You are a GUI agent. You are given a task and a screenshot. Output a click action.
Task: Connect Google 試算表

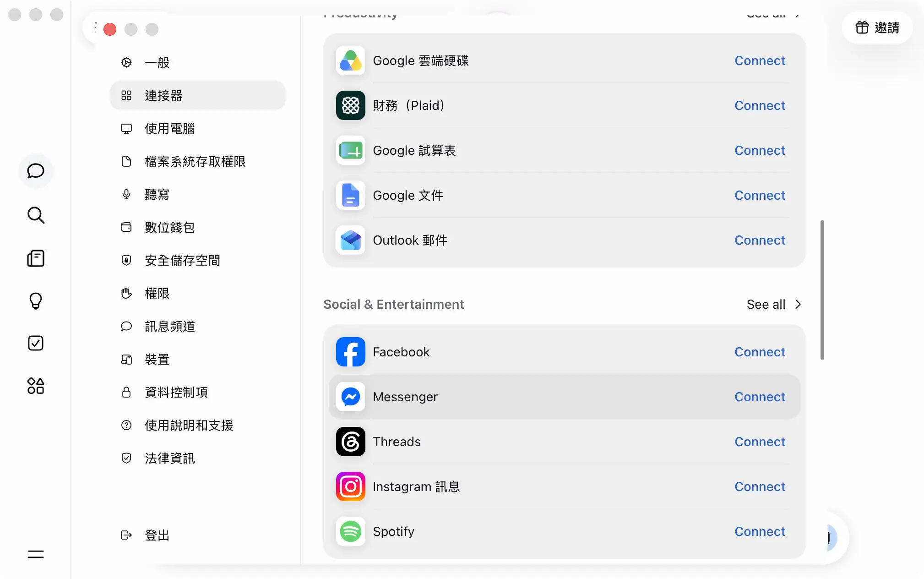(760, 150)
